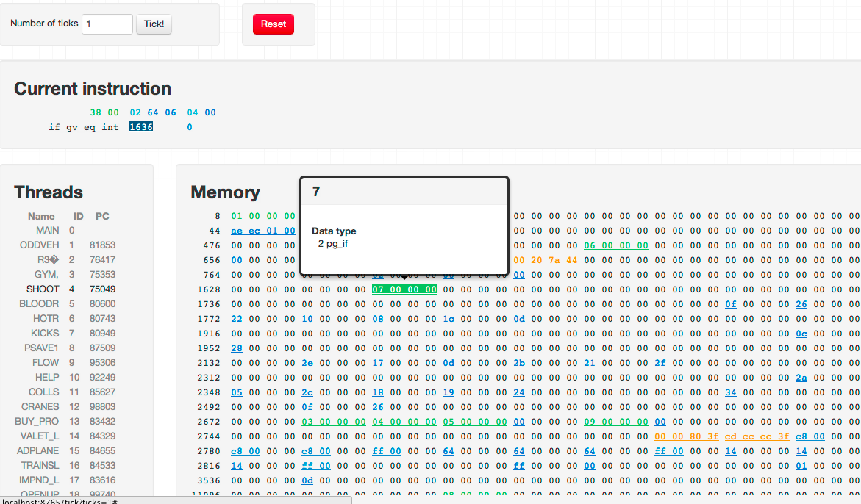This screenshot has width=861, height=504.
Task: Click the '2e' link in memory row 2132
Action: pyautogui.click(x=307, y=363)
